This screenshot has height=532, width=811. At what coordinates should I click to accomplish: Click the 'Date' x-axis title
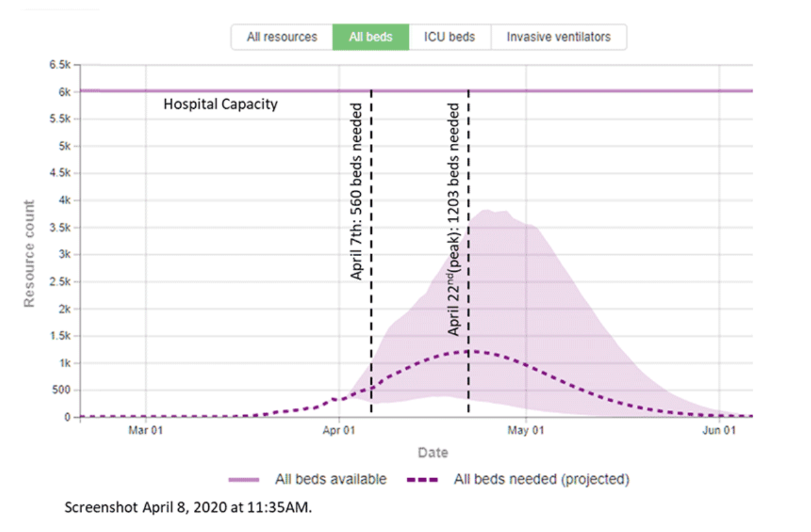(432, 453)
